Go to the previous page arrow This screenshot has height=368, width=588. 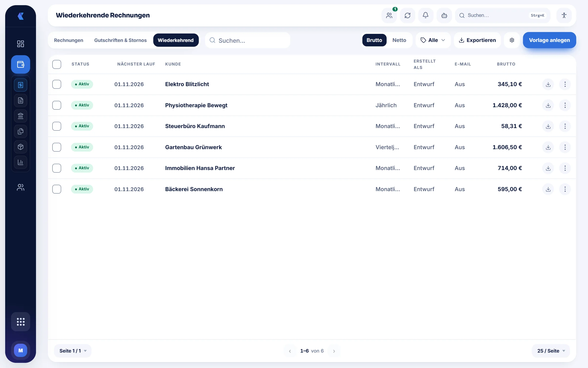coord(290,351)
